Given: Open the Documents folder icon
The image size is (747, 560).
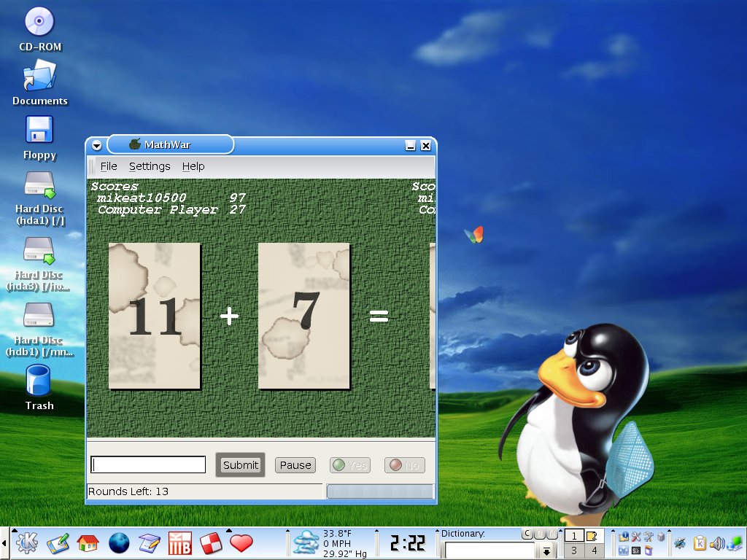Looking at the screenshot, I should (x=39, y=76).
